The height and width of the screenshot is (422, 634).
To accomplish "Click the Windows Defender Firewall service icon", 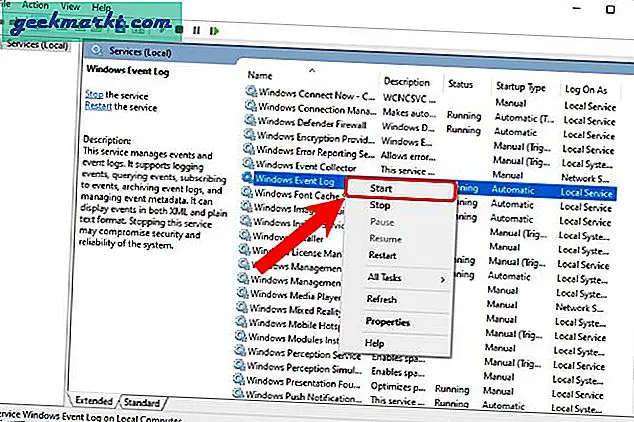I will point(250,120).
